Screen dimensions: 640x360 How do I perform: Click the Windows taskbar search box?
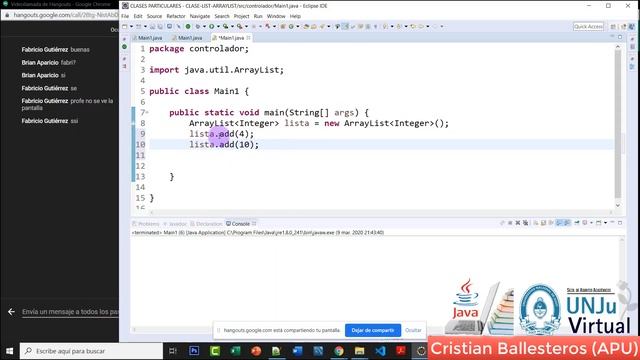click(91, 351)
